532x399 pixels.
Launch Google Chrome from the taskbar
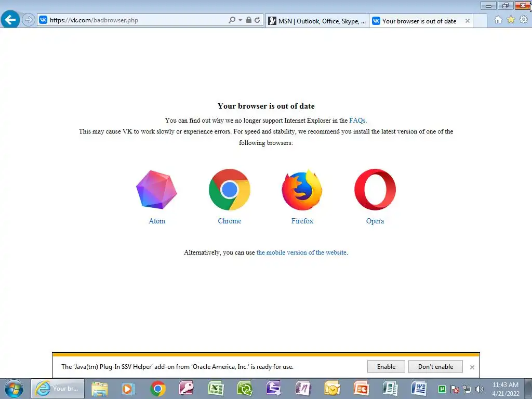pos(158,389)
